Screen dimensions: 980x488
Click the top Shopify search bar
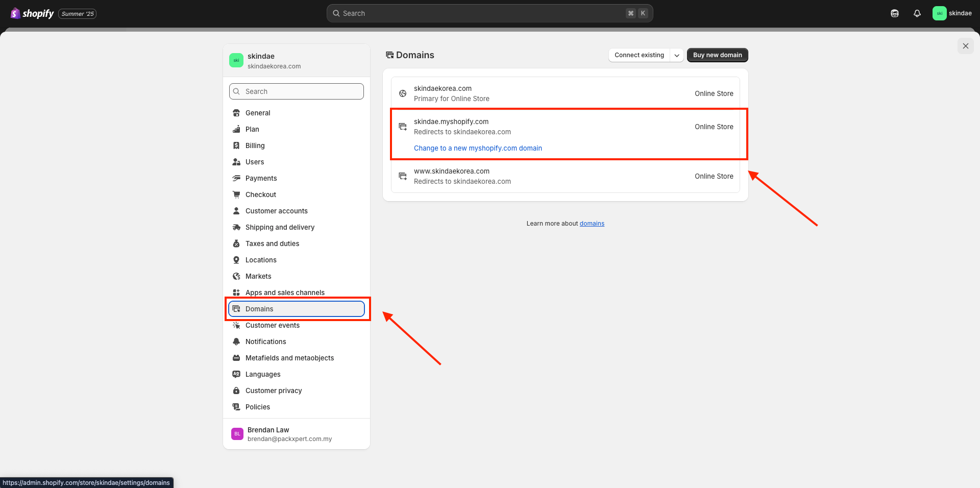point(489,13)
